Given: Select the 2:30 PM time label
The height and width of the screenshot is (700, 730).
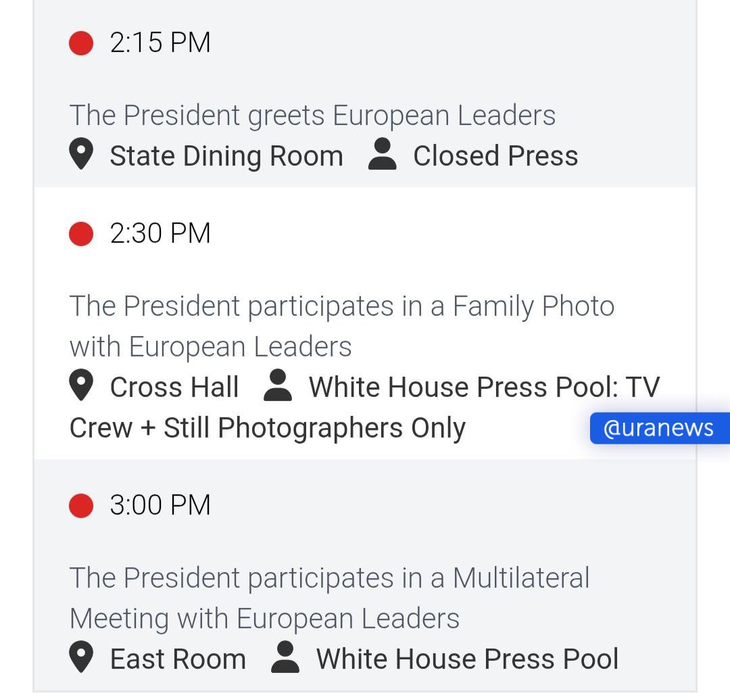Looking at the screenshot, I should pos(160,233).
